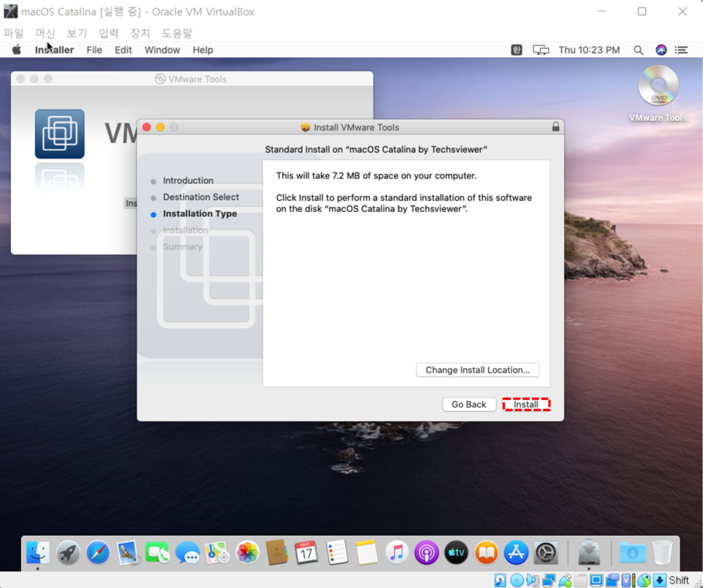Open Notification Center
Viewport: 703px width, 588px height.
tap(682, 50)
